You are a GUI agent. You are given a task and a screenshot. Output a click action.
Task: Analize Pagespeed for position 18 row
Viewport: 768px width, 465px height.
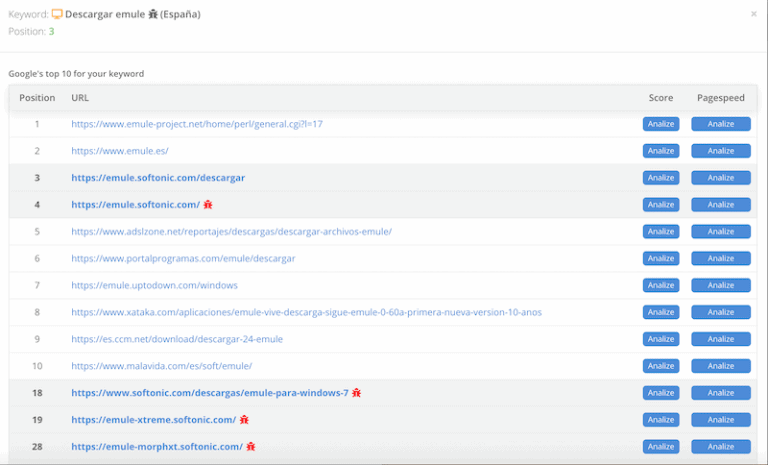click(x=721, y=393)
